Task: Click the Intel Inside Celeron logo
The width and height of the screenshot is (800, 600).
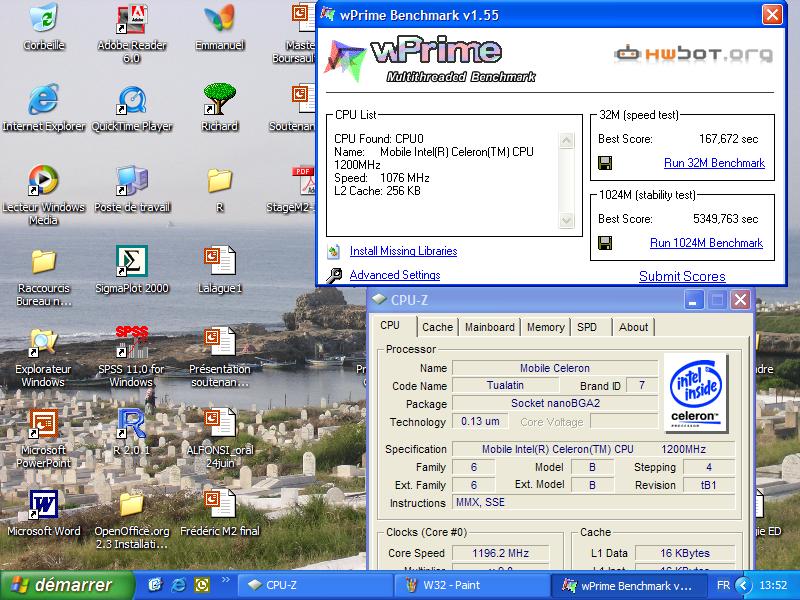Action: click(x=694, y=393)
